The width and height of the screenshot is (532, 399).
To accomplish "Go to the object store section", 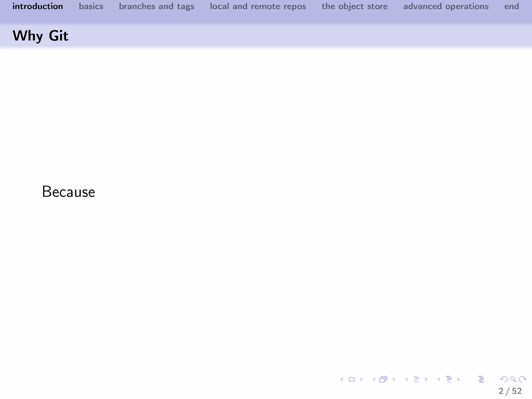I will 354,6.
